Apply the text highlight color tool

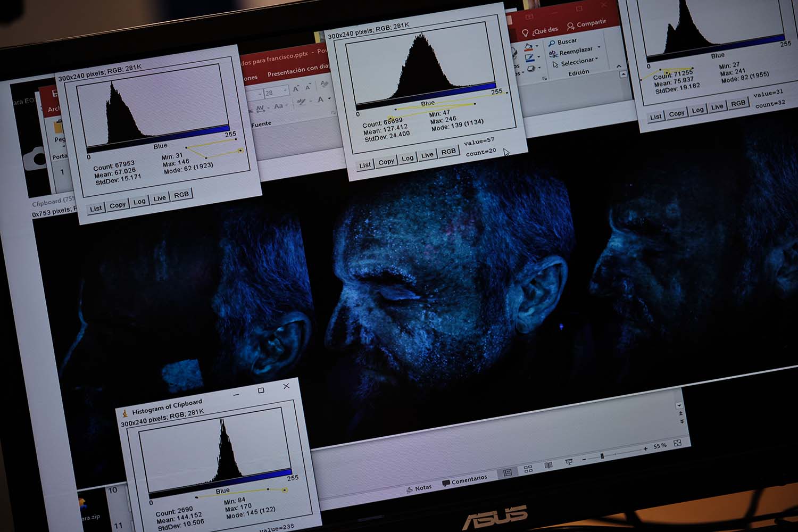(301, 102)
